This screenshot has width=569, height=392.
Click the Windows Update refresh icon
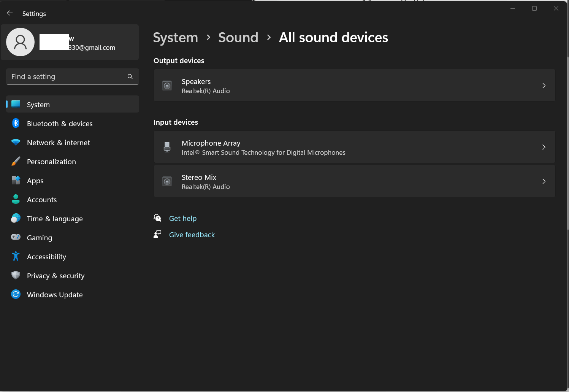click(x=16, y=294)
